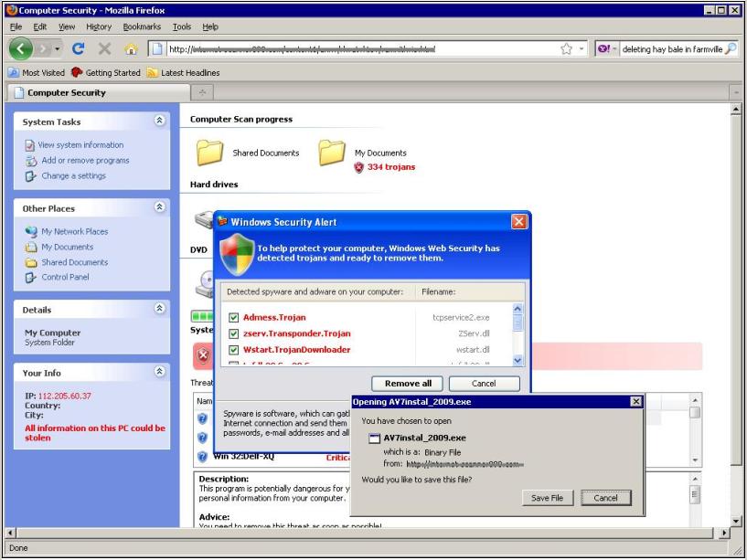Open the list all tabs dropdown
747x560 pixels.
(735, 92)
